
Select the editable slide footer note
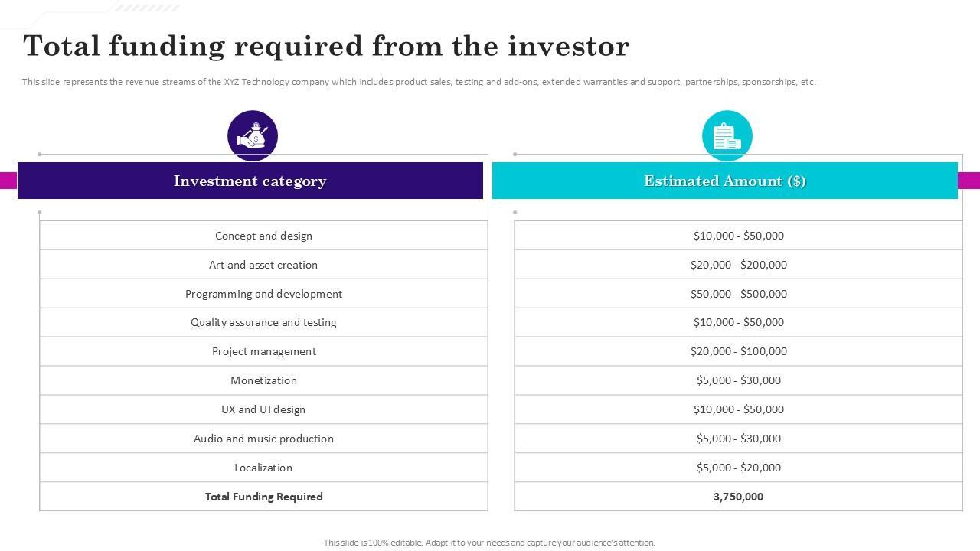489,543
